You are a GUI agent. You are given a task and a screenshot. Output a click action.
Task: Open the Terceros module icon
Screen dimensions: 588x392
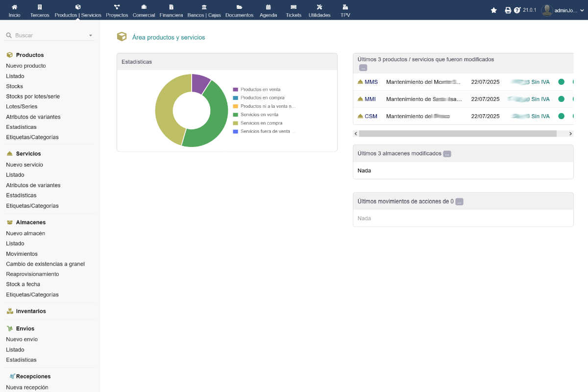pos(40,7)
